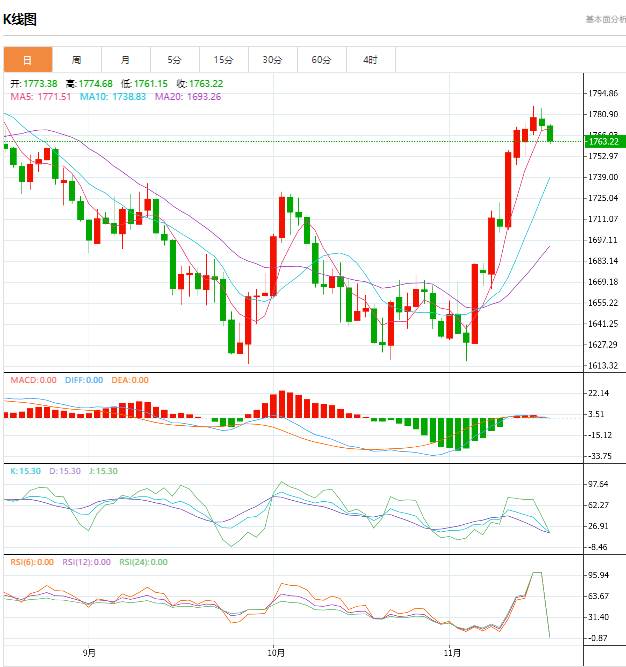This screenshot has width=626, height=667.
Task: Click the 11月 date axis label
Action: (x=452, y=653)
